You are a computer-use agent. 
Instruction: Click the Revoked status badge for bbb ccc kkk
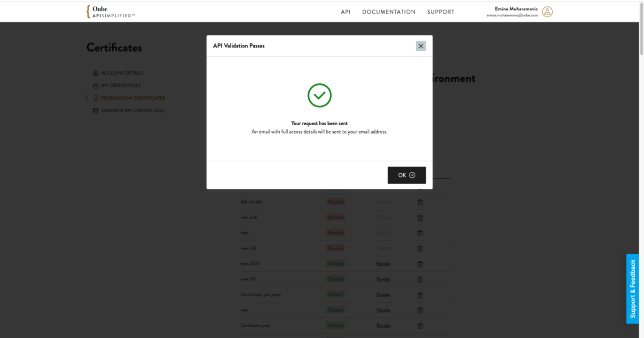336,201
